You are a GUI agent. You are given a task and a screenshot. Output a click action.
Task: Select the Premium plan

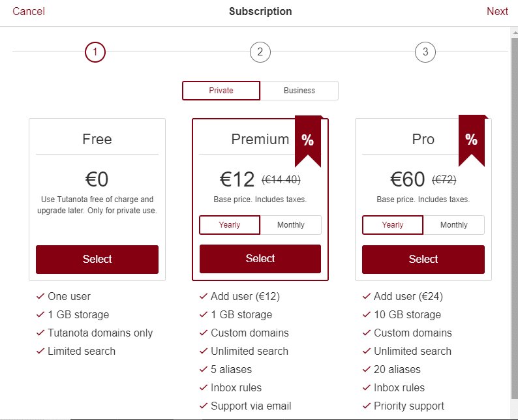click(260, 259)
